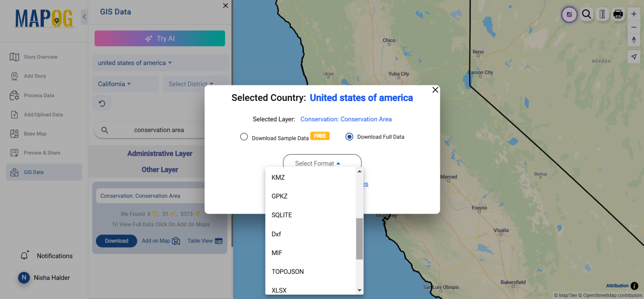Image resolution: width=644 pixels, height=299 pixels.
Task: Click the locate-me navigation arrow
Action: 634,57
